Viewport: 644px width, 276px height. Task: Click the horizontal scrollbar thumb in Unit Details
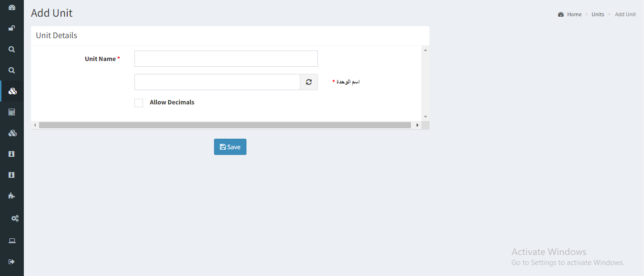point(225,125)
